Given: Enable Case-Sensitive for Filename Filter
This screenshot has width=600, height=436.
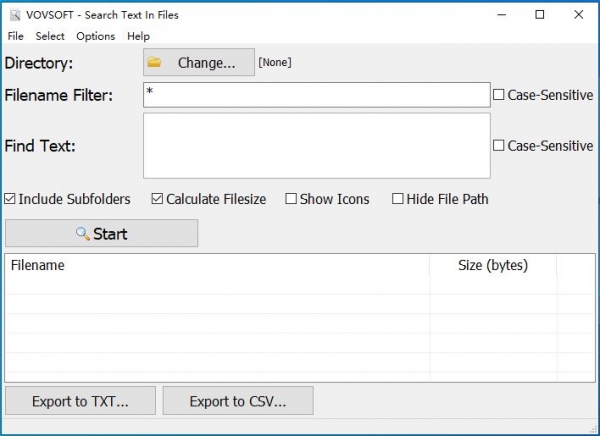Looking at the screenshot, I should click(499, 95).
